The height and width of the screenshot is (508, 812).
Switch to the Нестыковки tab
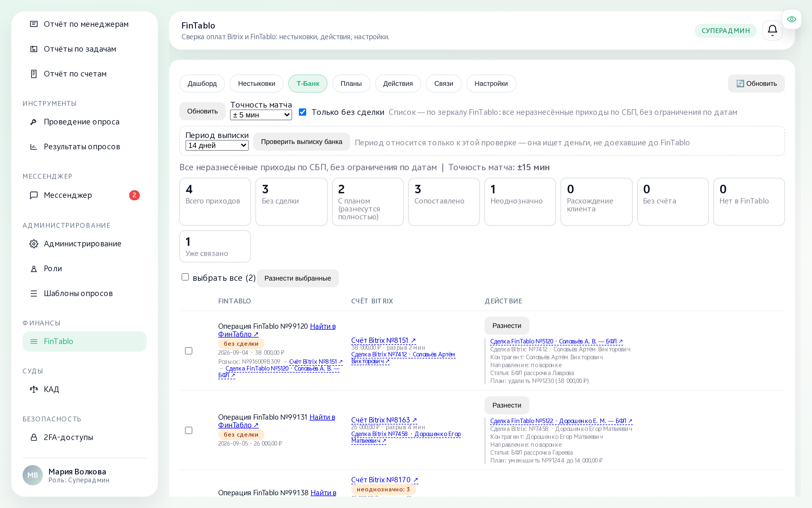(x=256, y=84)
